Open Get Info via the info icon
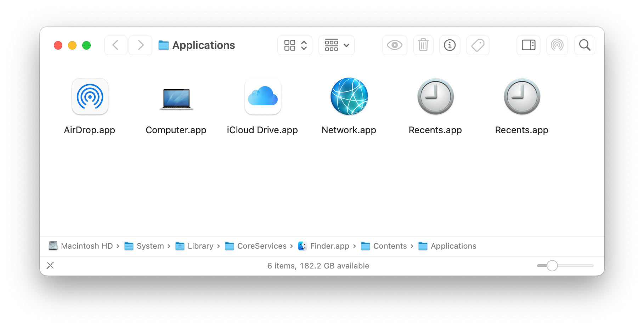Image resolution: width=644 pixels, height=328 pixels. tap(450, 45)
